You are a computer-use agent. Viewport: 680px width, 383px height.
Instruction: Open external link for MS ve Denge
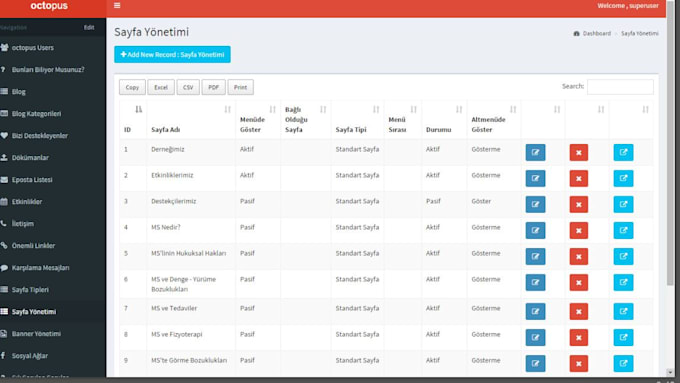(623, 282)
